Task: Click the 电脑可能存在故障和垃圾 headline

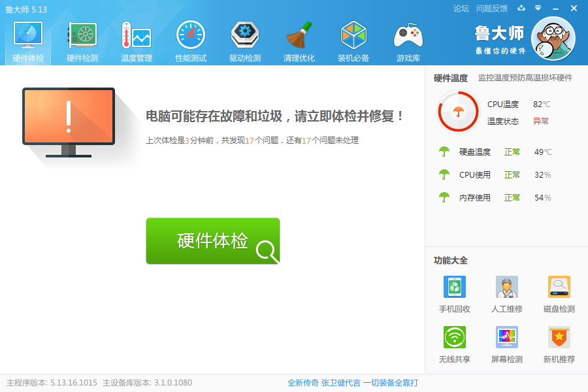Action: click(x=274, y=116)
